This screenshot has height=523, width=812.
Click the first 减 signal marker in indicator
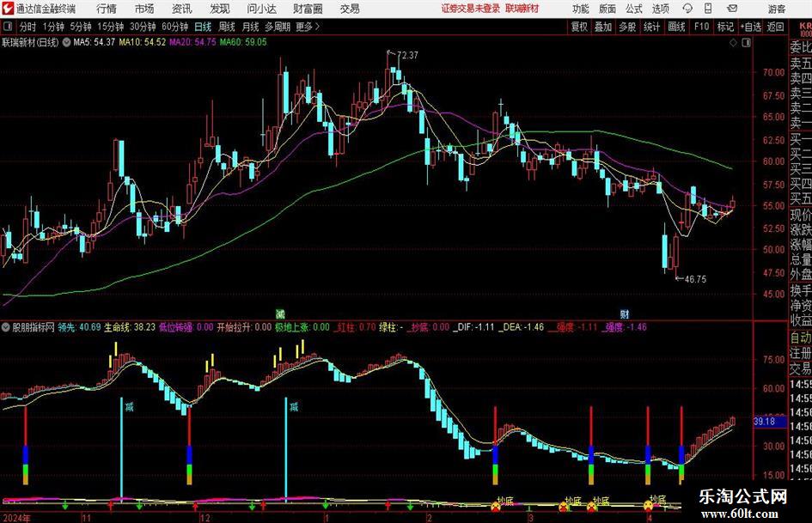coord(129,407)
